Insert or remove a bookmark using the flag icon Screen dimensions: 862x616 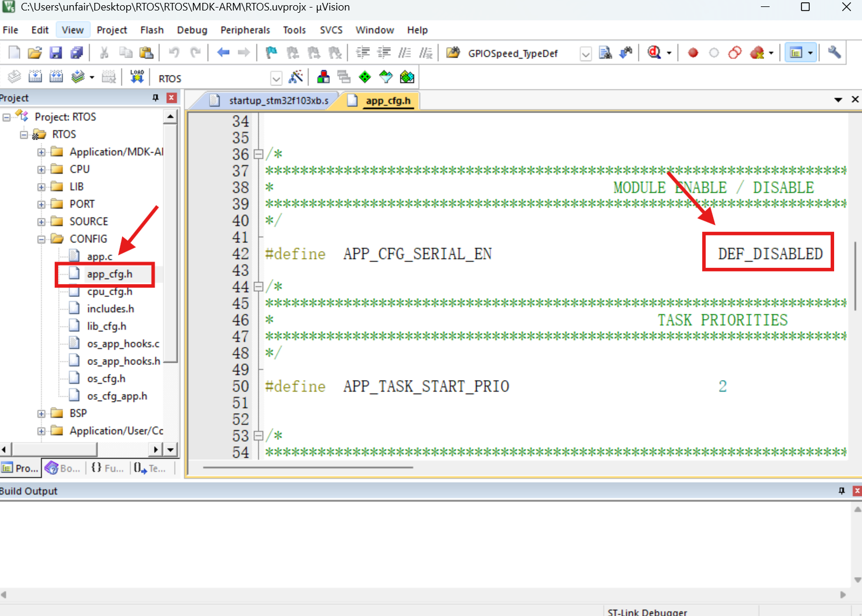click(x=271, y=53)
